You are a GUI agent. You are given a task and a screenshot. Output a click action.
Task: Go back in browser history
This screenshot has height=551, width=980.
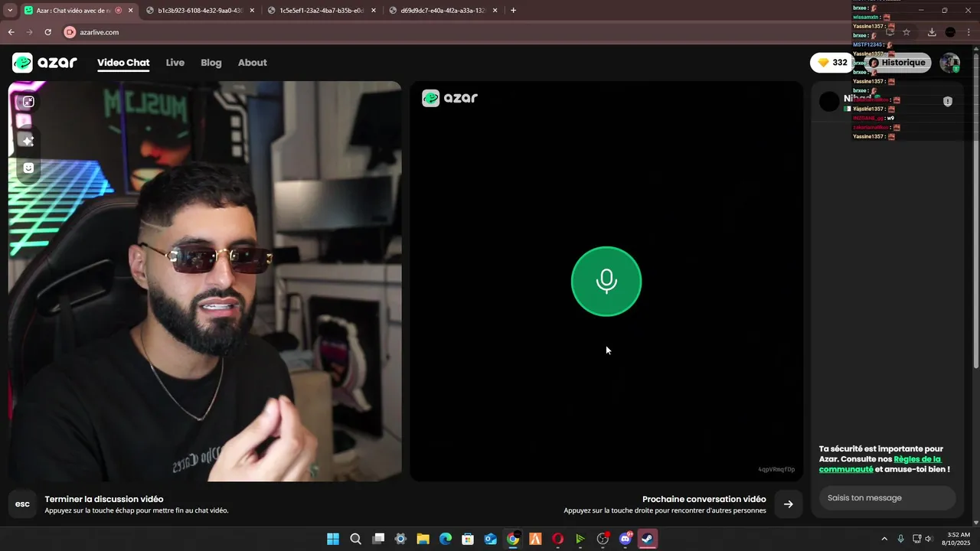(x=11, y=32)
